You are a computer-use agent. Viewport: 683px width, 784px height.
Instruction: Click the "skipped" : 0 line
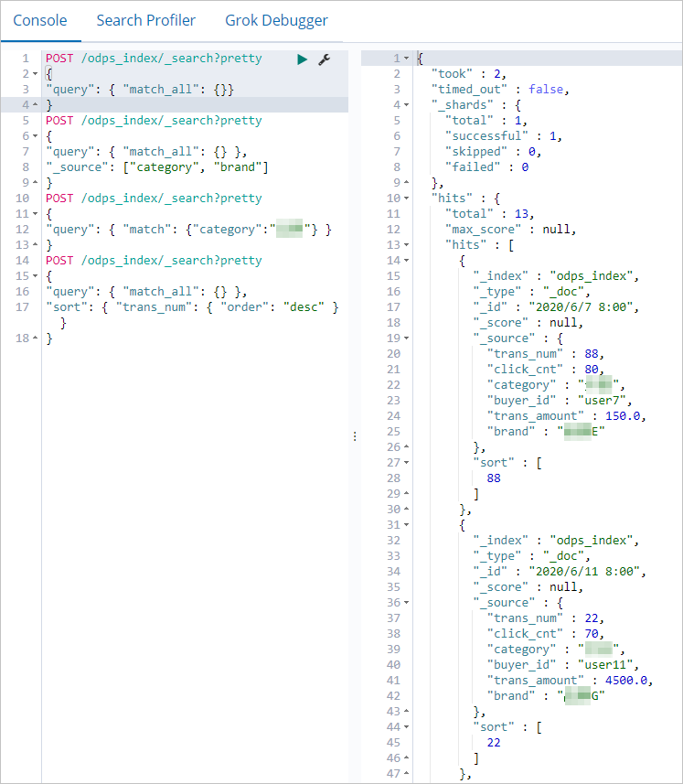click(x=493, y=152)
